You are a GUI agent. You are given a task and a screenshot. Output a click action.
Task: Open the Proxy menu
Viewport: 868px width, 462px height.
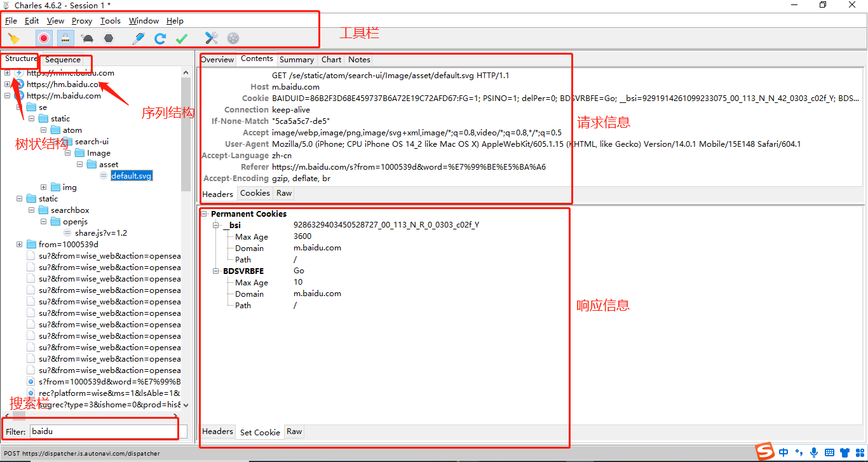point(82,21)
